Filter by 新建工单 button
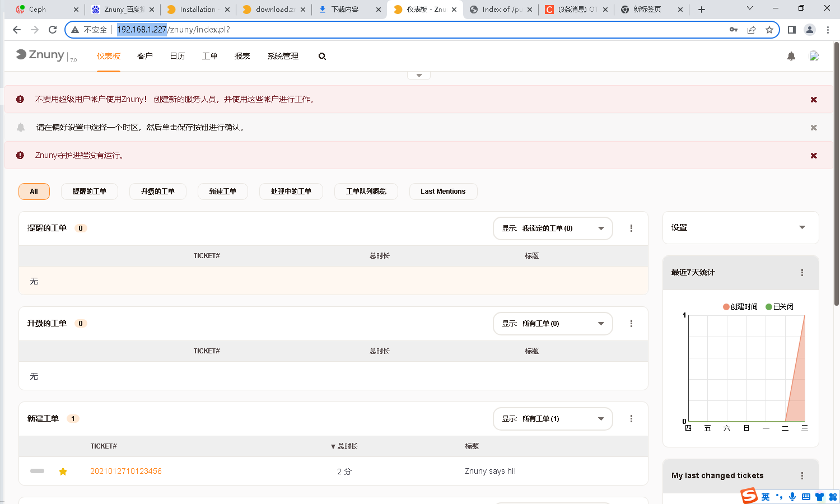The image size is (840, 504). [223, 192]
